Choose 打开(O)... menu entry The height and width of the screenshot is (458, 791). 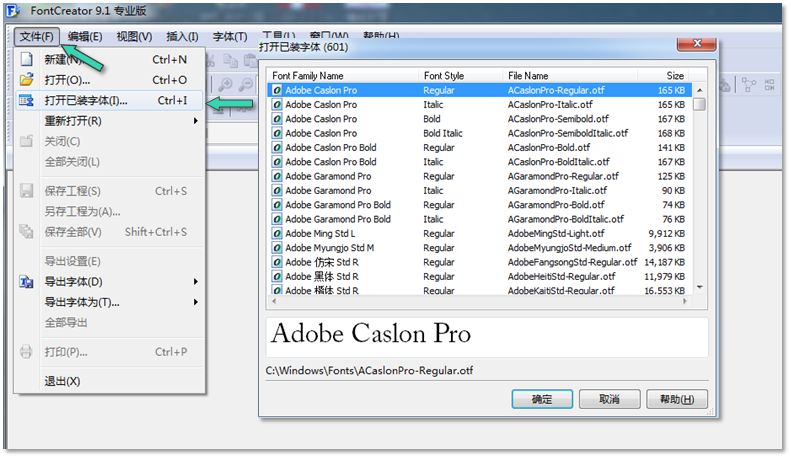click(x=110, y=80)
